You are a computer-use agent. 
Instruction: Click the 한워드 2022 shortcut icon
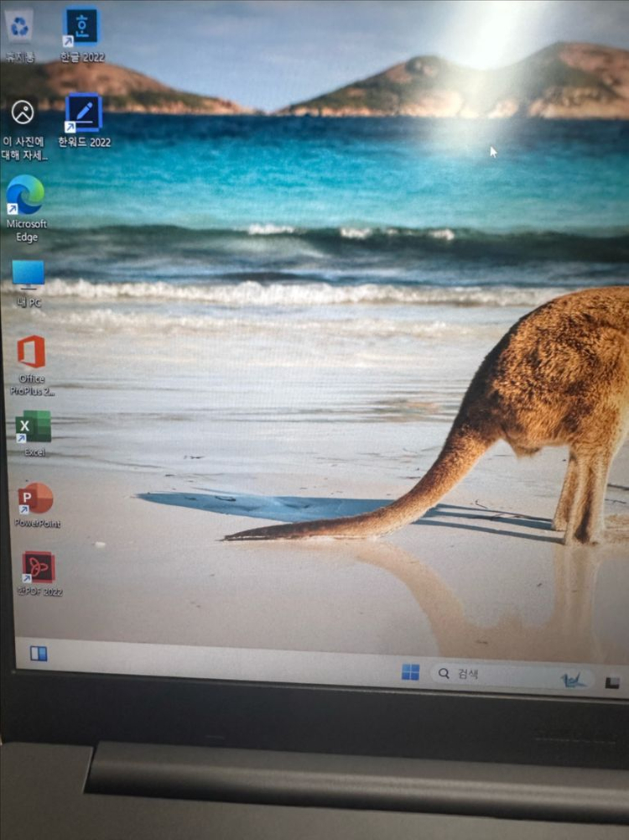tap(83, 112)
